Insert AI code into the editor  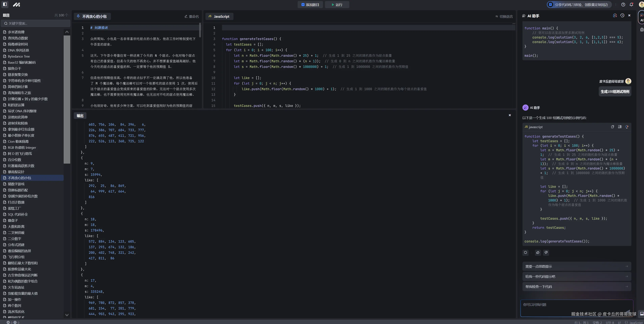pyautogui.click(x=620, y=127)
